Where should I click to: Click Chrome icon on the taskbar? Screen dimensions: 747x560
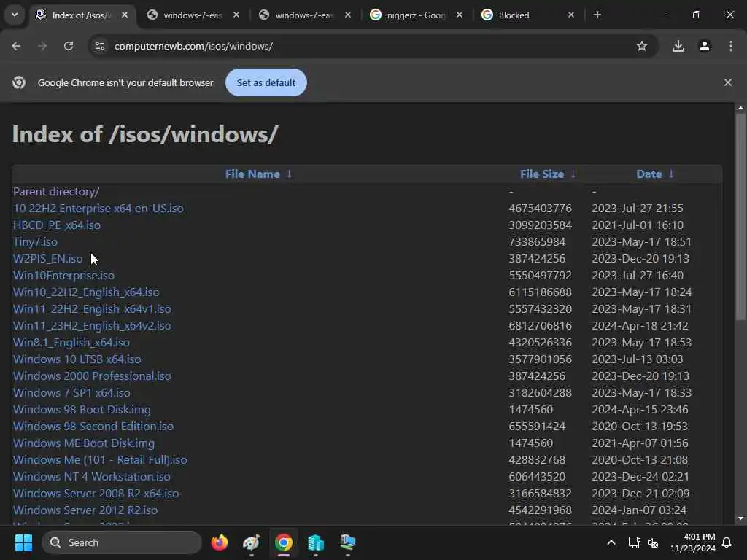[284, 542]
